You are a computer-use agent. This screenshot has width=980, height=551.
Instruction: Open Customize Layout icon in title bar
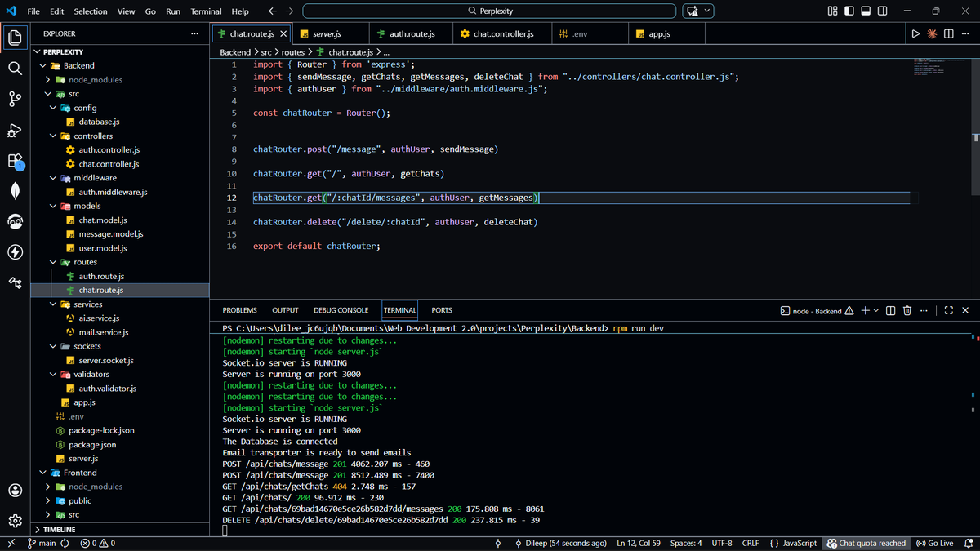(x=833, y=11)
